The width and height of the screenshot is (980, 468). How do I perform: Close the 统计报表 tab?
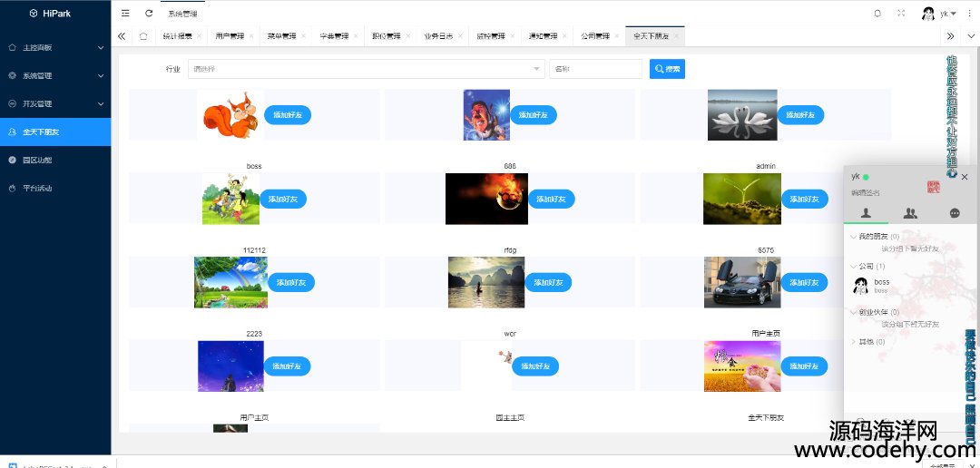pyautogui.click(x=199, y=36)
